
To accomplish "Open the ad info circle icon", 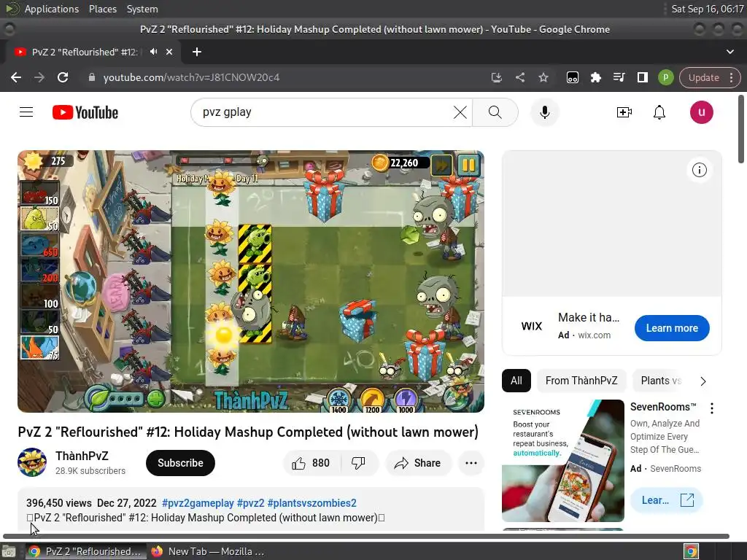I will pos(699,170).
